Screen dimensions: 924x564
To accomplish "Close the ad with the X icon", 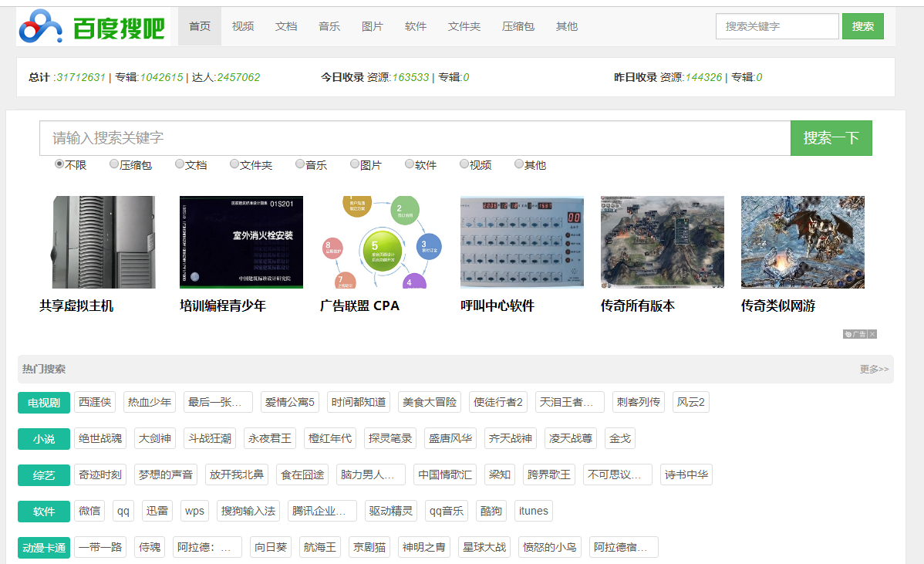I will (872, 334).
